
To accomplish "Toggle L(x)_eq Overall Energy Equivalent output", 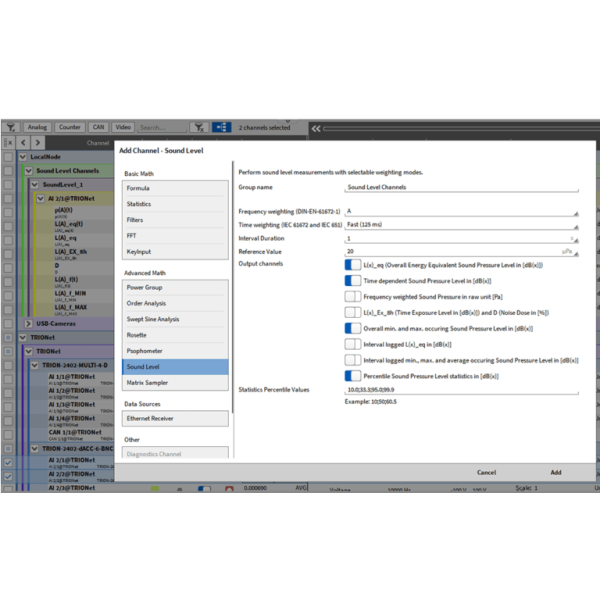I will point(352,265).
